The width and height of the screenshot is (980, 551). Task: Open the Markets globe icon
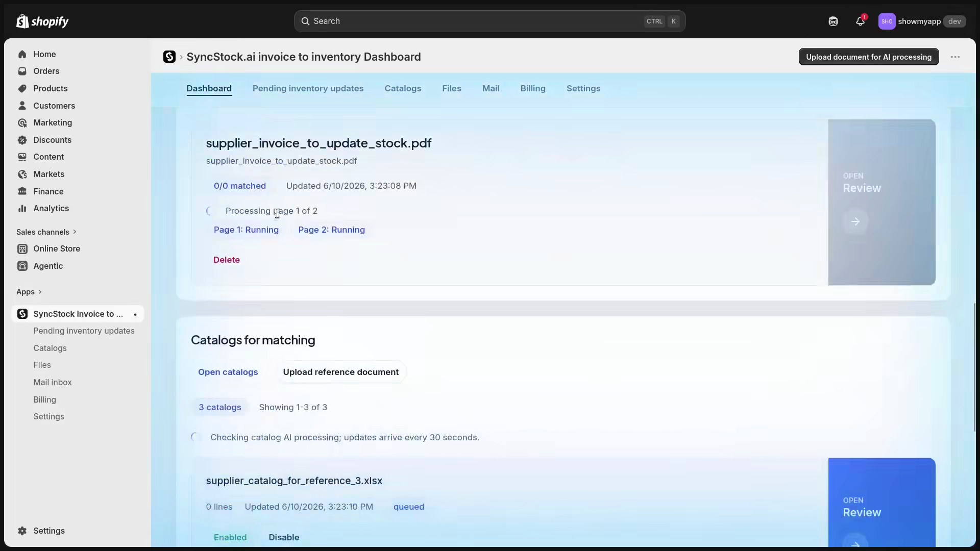[x=22, y=174]
